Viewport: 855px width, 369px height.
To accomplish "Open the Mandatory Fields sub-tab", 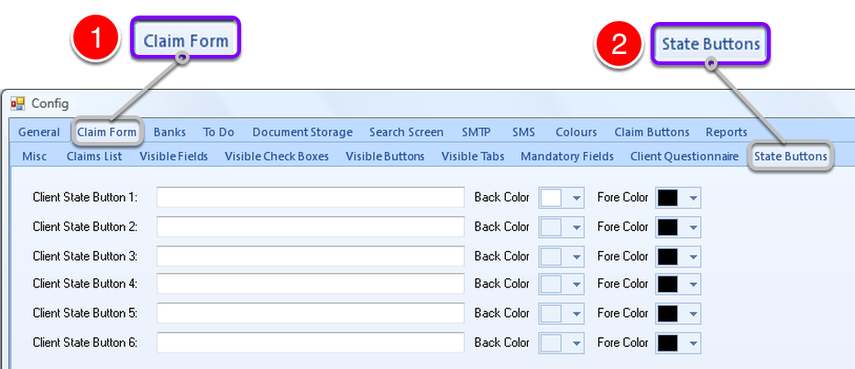I will coord(567,156).
